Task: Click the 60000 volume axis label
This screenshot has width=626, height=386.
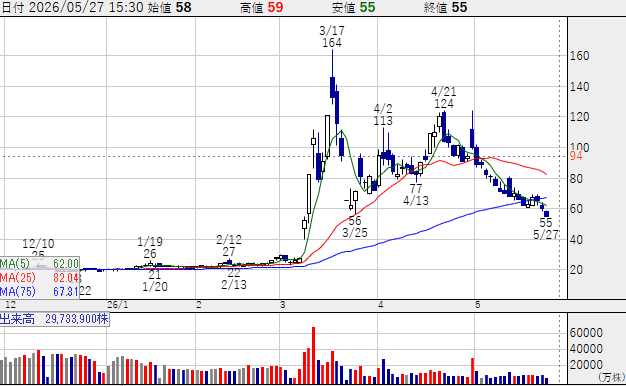Action: (x=586, y=333)
